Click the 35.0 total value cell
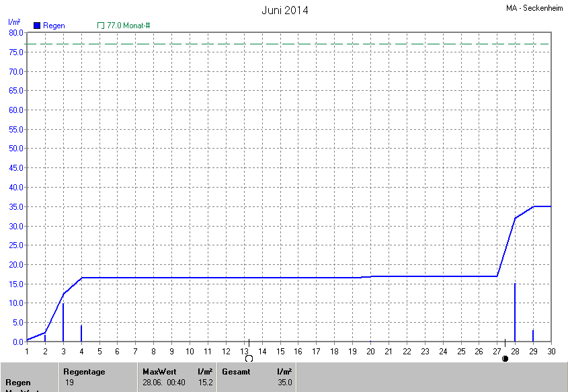Image resolution: width=568 pixels, height=392 pixels. click(x=286, y=383)
